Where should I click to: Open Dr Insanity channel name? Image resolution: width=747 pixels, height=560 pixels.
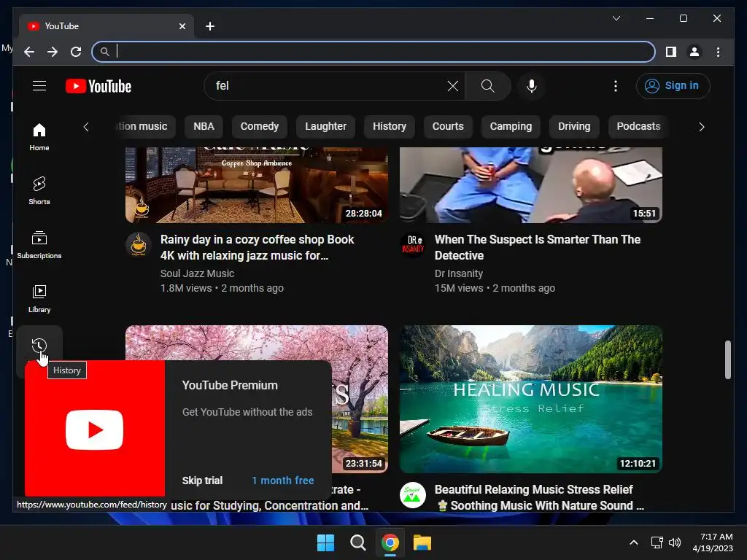tap(459, 273)
